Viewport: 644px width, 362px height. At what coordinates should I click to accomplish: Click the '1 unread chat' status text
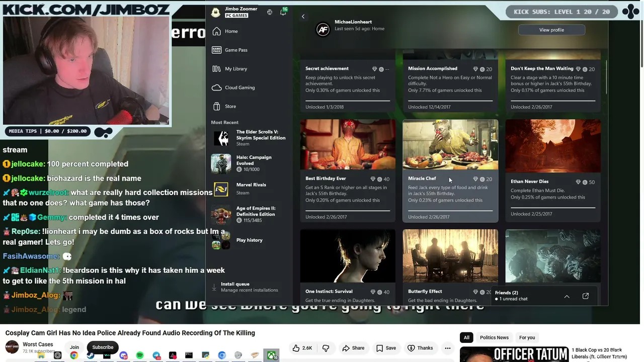tap(514, 299)
